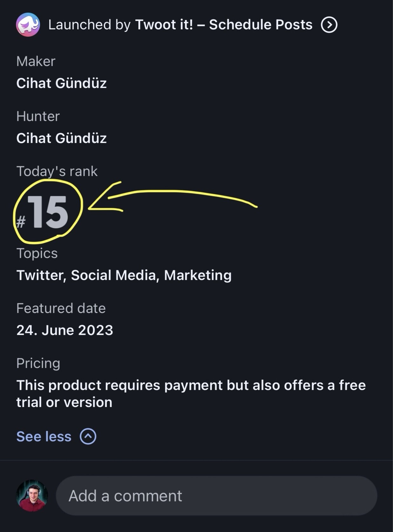Click the featured date 24. June 2023
Viewport: 393px width, 532px height.
(x=64, y=330)
